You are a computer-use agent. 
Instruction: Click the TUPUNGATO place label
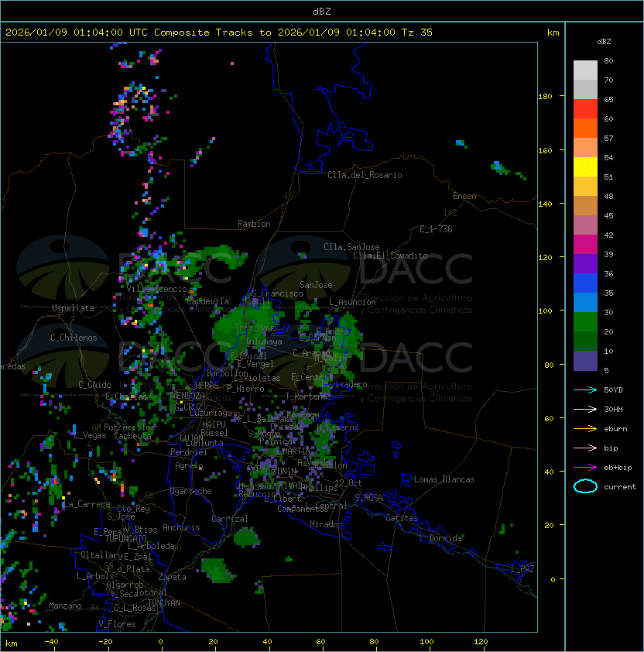(125, 538)
